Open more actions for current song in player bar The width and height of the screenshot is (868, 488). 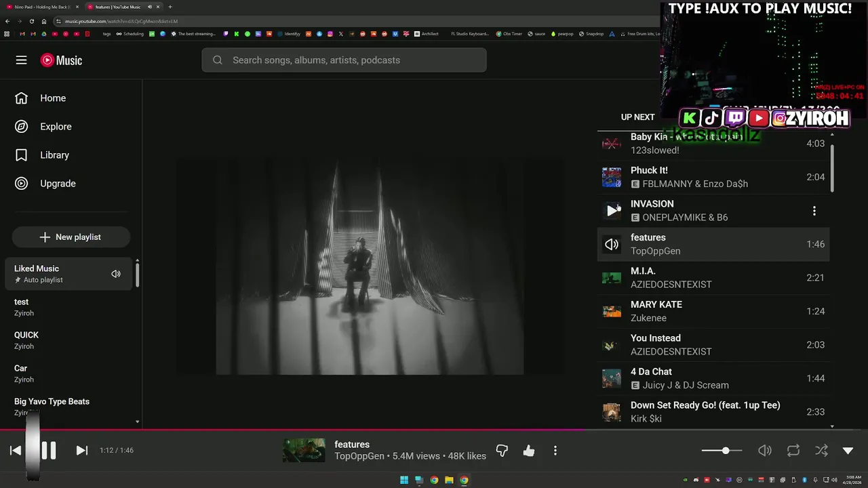[555, 450]
